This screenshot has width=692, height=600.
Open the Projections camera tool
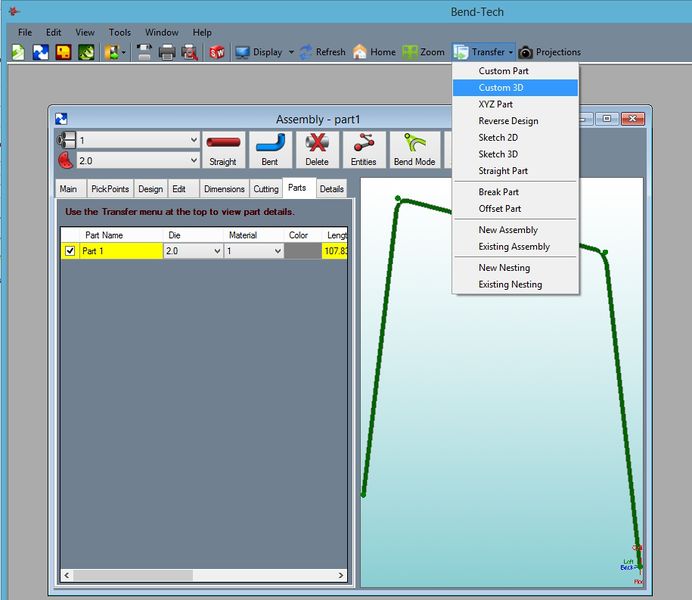click(549, 52)
